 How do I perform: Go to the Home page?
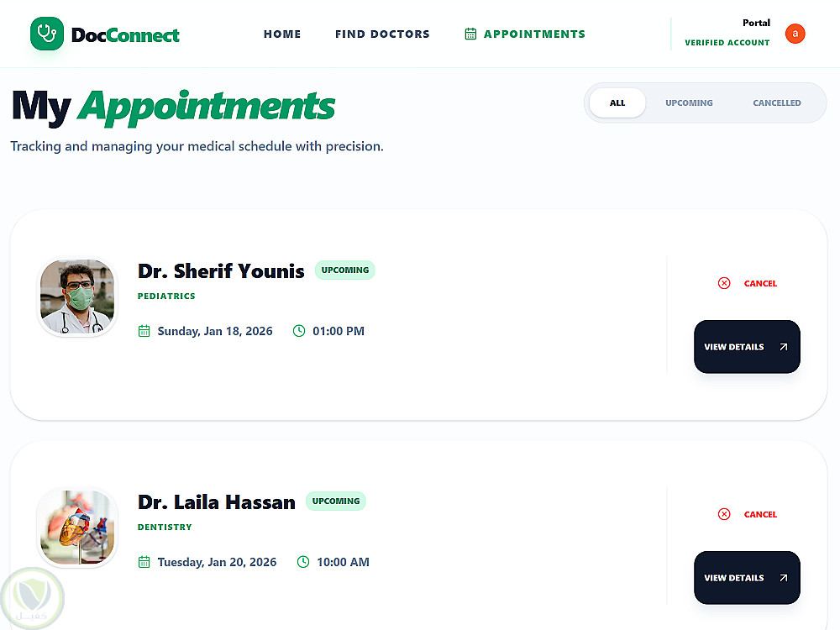[282, 34]
